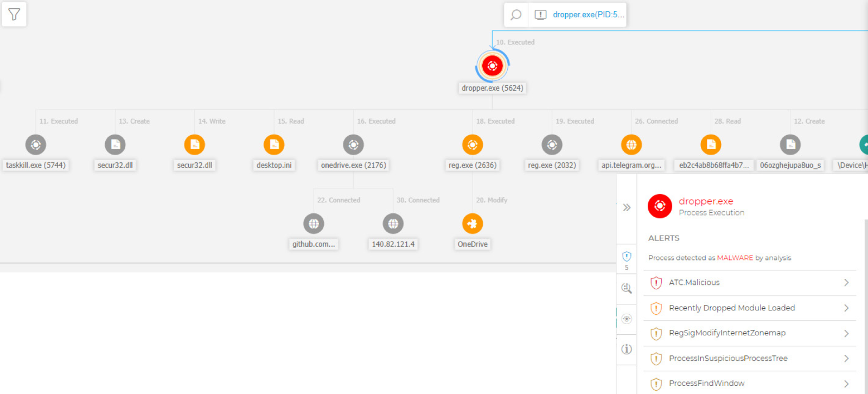Open the filter funnel icon
The image size is (868, 394).
[14, 14]
